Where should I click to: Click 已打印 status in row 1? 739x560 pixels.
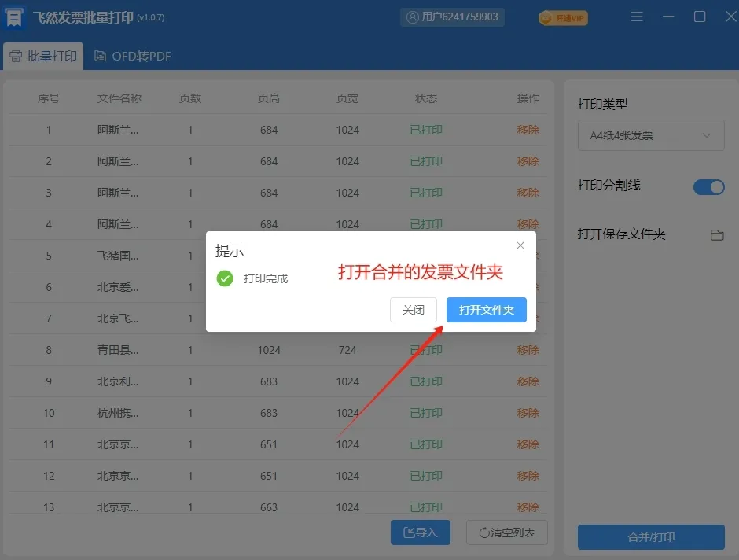[426, 130]
